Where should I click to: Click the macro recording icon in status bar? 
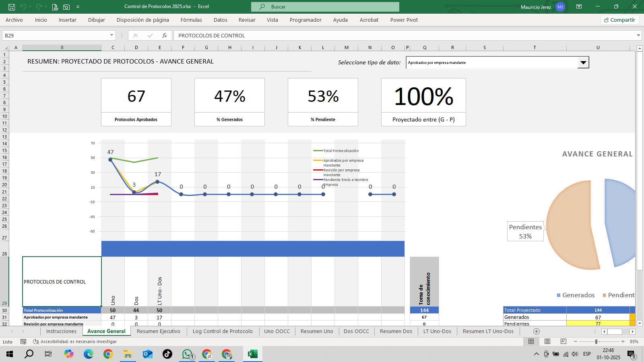[23, 341]
